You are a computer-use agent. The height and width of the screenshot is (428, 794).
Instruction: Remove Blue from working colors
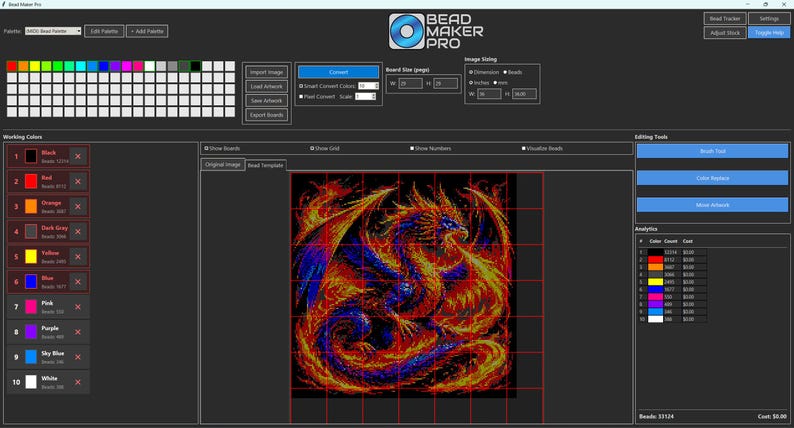click(78, 282)
